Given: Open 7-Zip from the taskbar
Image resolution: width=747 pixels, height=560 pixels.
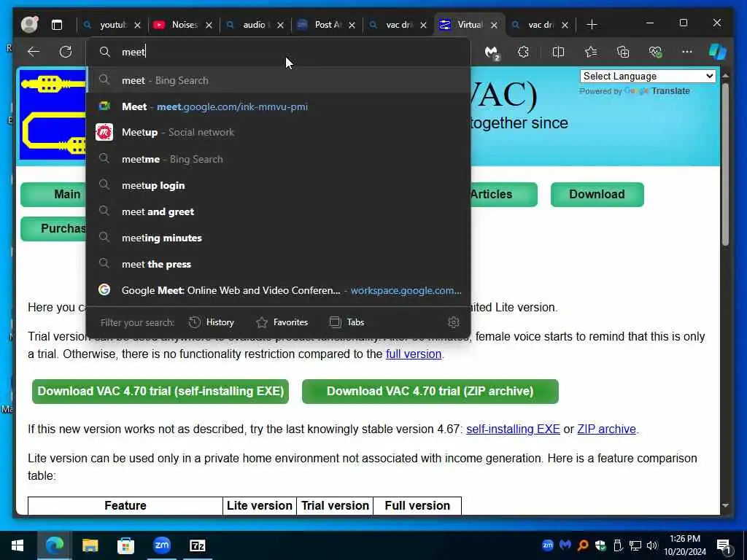Looking at the screenshot, I should tap(197, 545).
